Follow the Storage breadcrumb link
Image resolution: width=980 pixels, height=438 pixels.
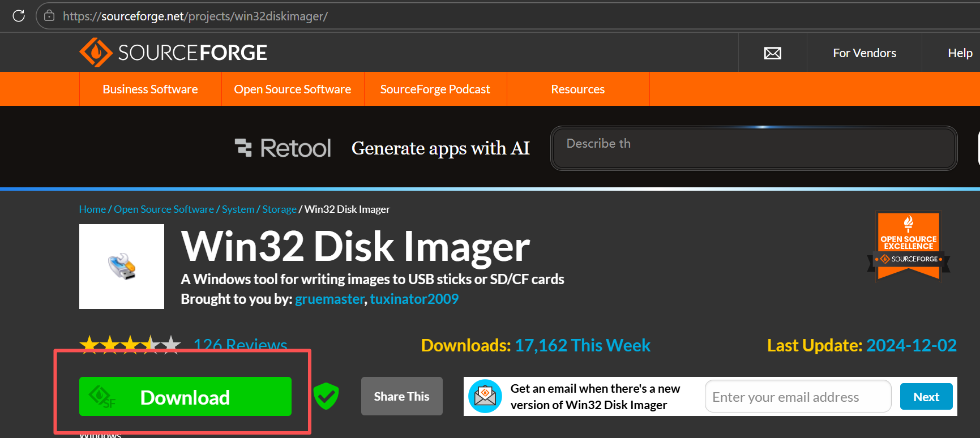pyautogui.click(x=279, y=209)
